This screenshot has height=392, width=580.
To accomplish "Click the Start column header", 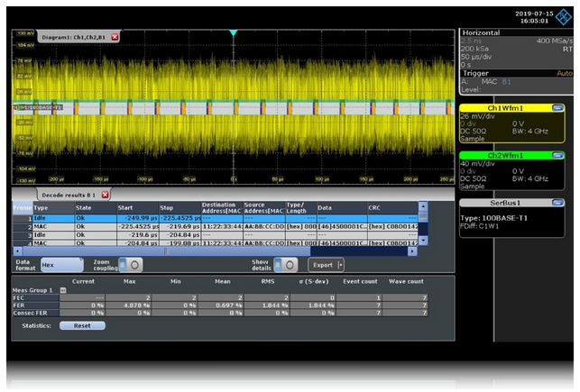I will pyautogui.click(x=138, y=207).
